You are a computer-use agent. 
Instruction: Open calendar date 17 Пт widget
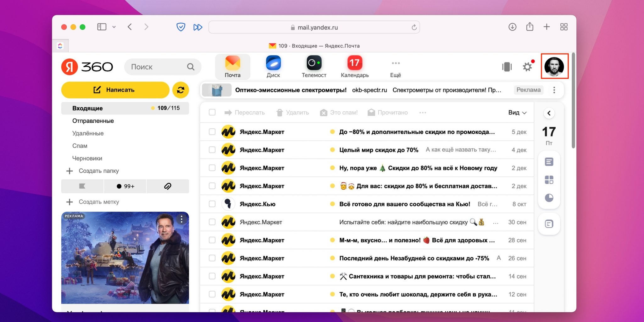click(x=549, y=136)
